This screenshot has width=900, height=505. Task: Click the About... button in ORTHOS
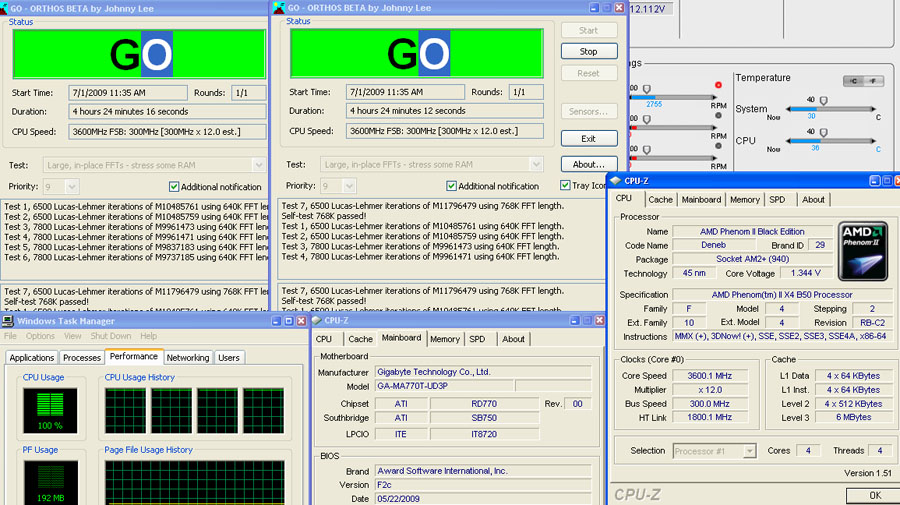[x=589, y=164]
